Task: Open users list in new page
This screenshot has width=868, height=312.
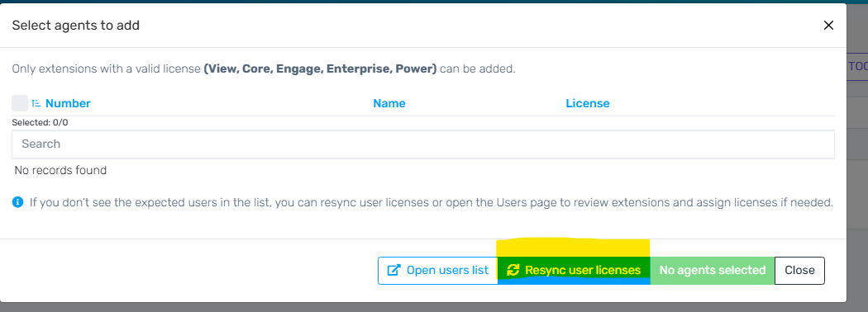Action: tap(438, 271)
